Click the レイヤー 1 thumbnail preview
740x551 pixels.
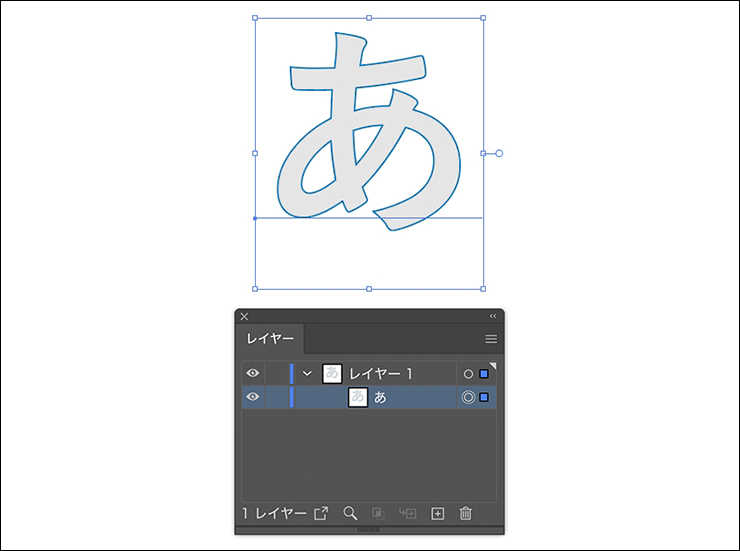[x=332, y=373]
